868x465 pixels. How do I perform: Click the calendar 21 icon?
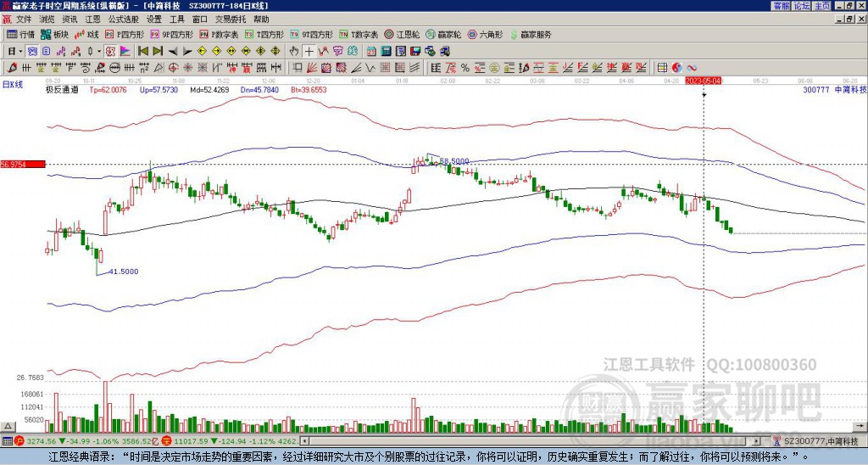pyautogui.click(x=371, y=52)
